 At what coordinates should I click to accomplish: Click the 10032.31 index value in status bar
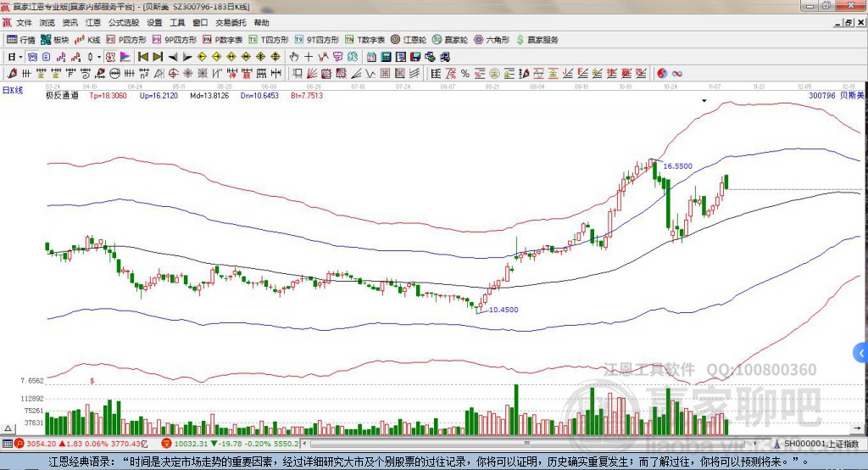(x=191, y=444)
